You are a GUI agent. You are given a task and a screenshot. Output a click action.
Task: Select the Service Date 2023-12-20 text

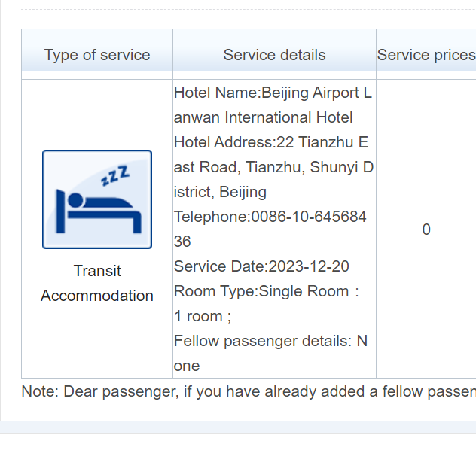(261, 266)
